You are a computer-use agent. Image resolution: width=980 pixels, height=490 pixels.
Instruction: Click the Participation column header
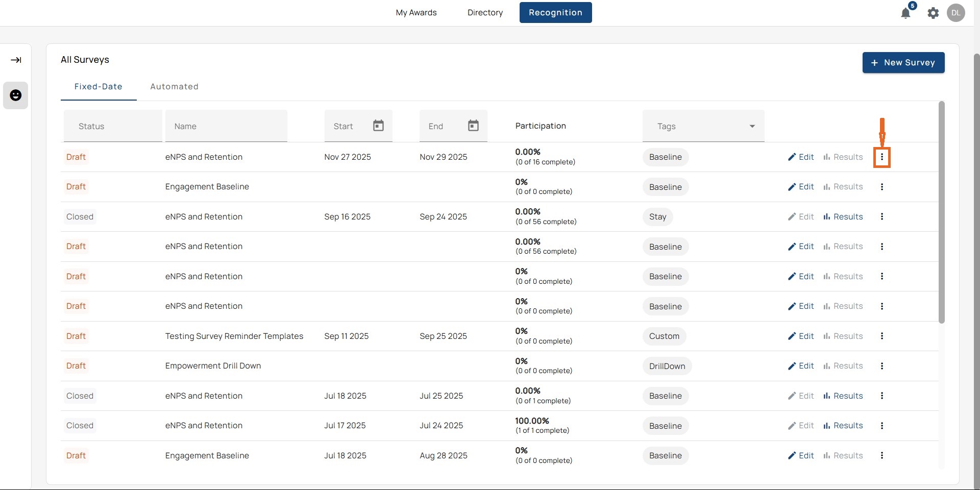(x=540, y=126)
